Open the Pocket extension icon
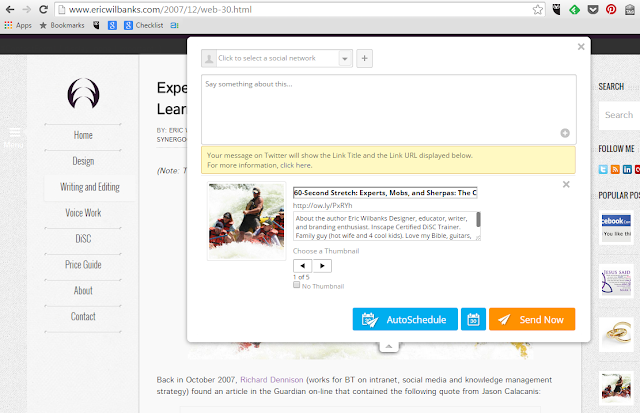The width and height of the screenshot is (640, 413). tap(593, 9)
